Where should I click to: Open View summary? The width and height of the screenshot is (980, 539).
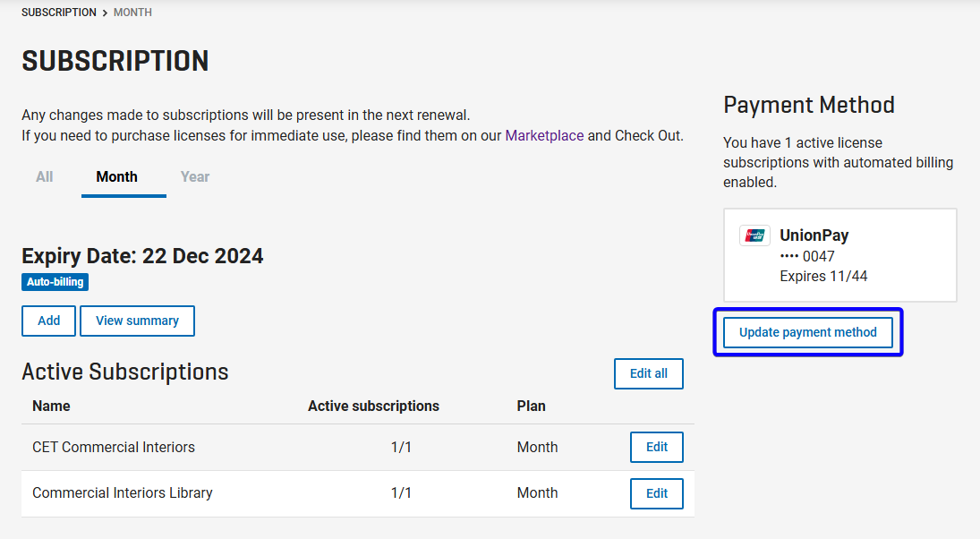coord(137,321)
